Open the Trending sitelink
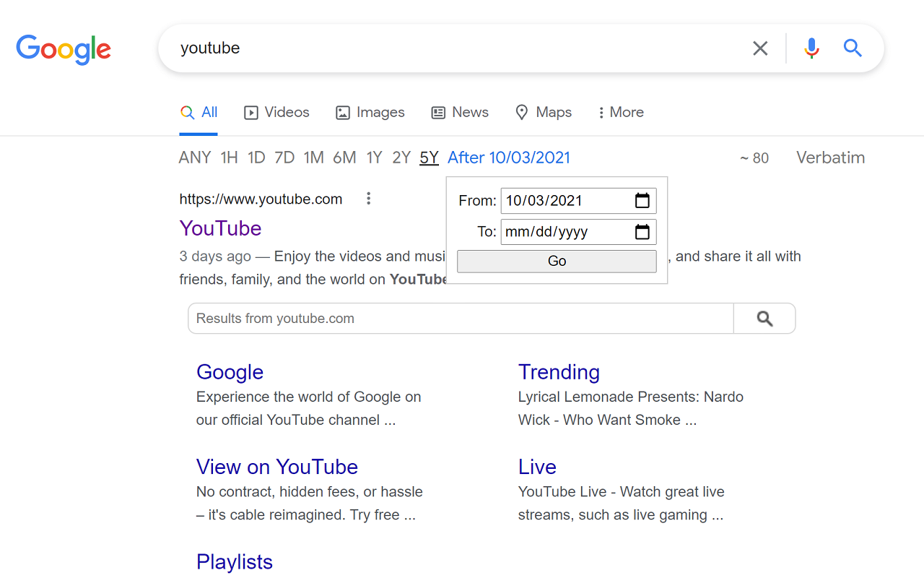The width and height of the screenshot is (924, 578). (x=559, y=372)
